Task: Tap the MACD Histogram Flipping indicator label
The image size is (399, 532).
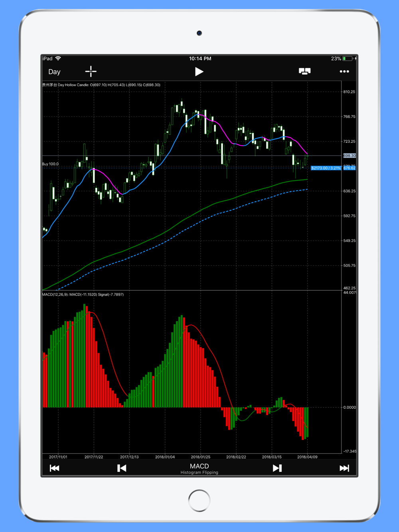Action: (199, 469)
